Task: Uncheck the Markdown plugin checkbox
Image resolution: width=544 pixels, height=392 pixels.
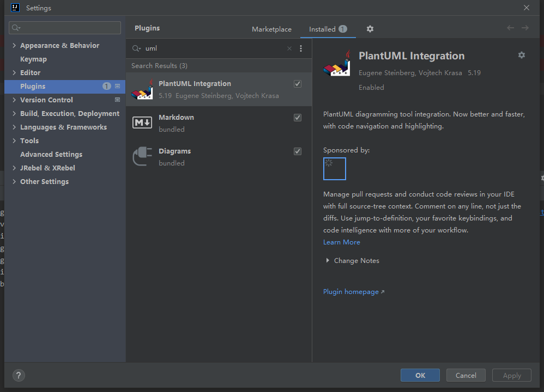Action: pyautogui.click(x=298, y=118)
